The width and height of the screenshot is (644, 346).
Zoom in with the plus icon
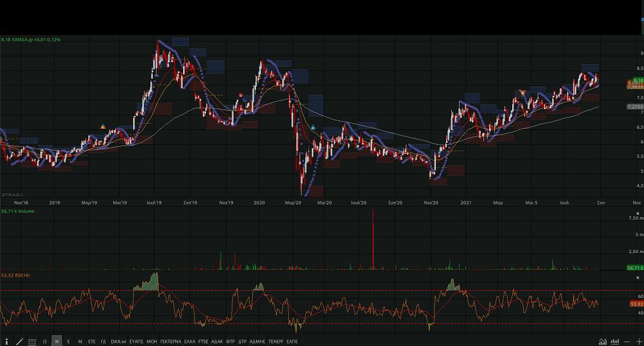(638, 342)
